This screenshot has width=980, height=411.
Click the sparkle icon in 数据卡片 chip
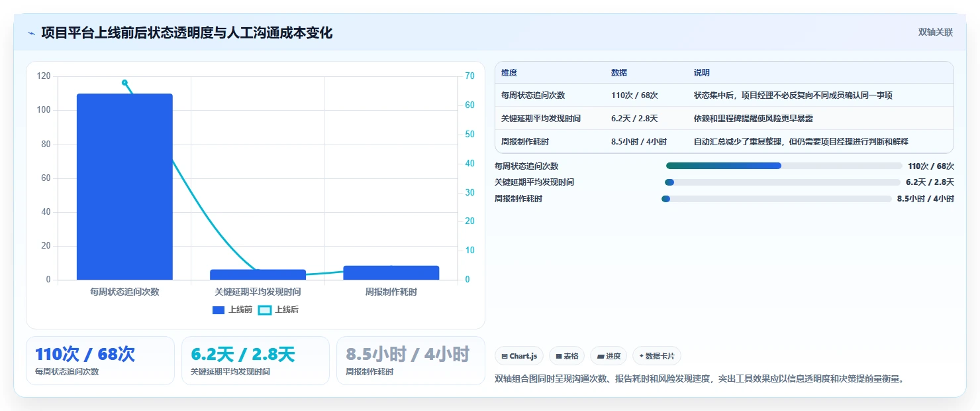coord(641,356)
